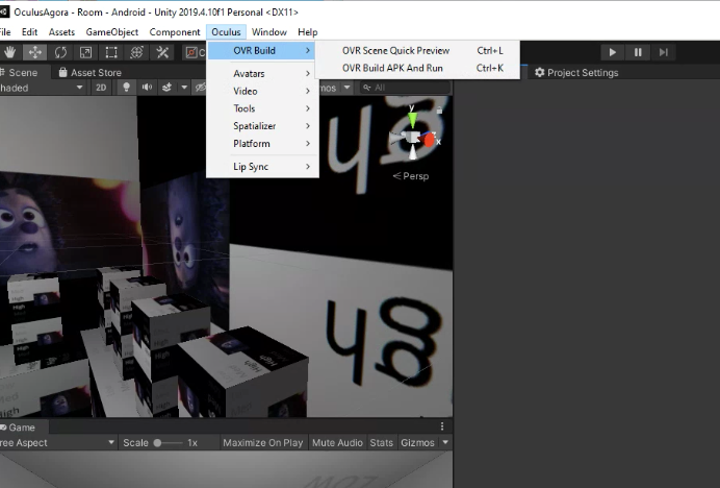Expand the Spatializer submenu
This screenshot has width=720, height=488.
[262, 126]
